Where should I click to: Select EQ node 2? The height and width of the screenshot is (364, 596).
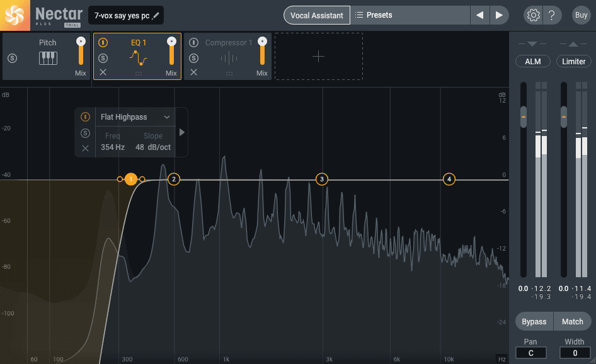click(x=174, y=179)
